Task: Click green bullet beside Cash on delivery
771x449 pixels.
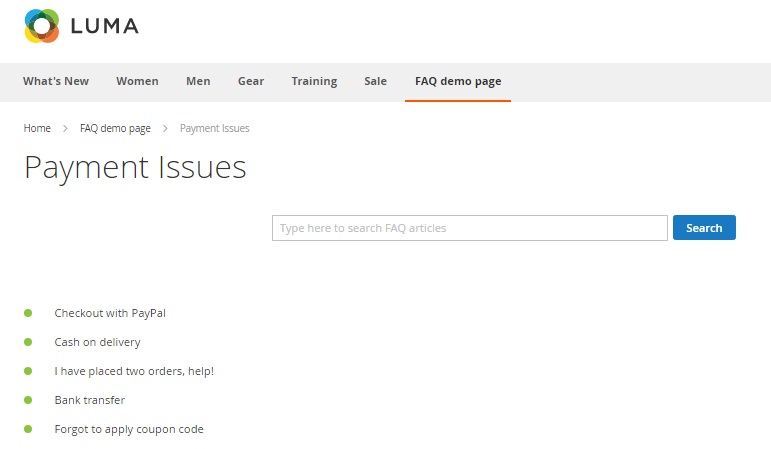Action: [28, 342]
